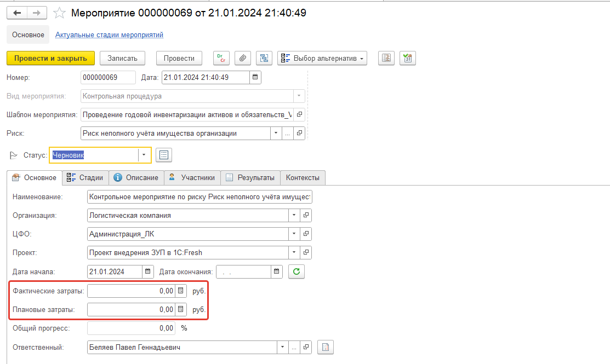Click the Дата начала input field

(115, 271)
